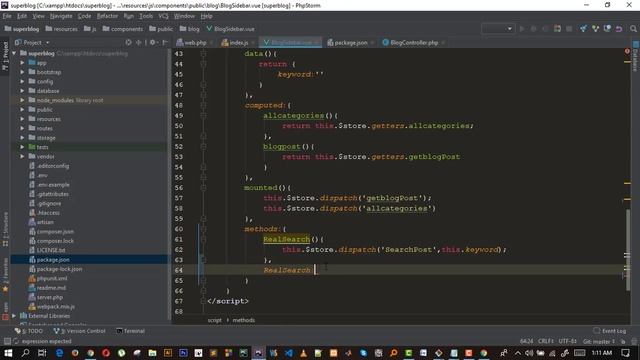Open the Version Control tool window
Screen dimensions: 640x360
coord(80,331)
